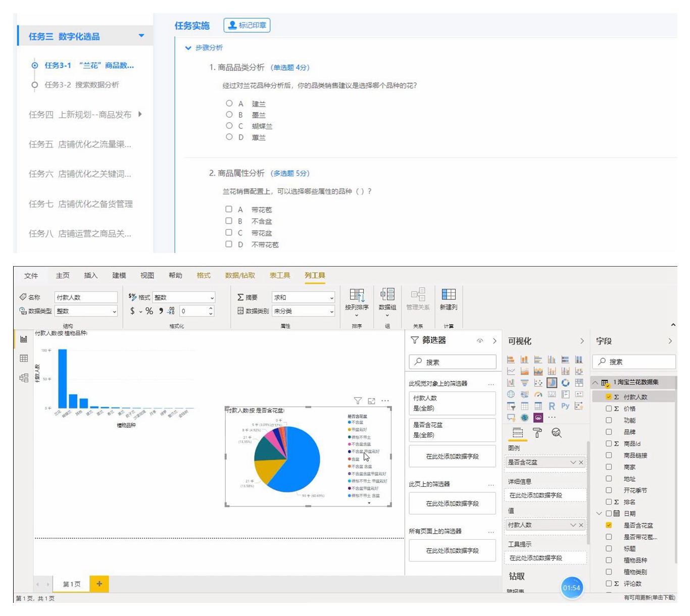The image size is (690, 616).
Task: Select radio option C 蝴蝶兰
Action: (x=229, y=126)
